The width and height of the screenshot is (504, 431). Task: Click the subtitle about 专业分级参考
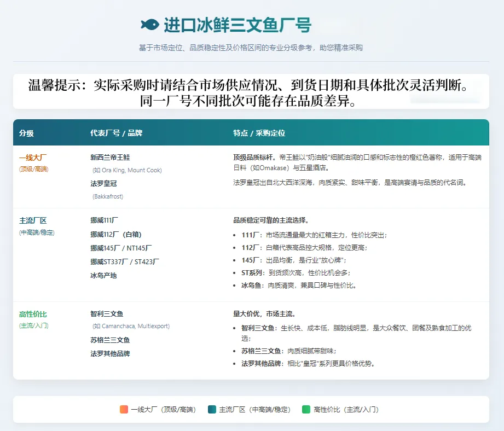click(251, 48)
